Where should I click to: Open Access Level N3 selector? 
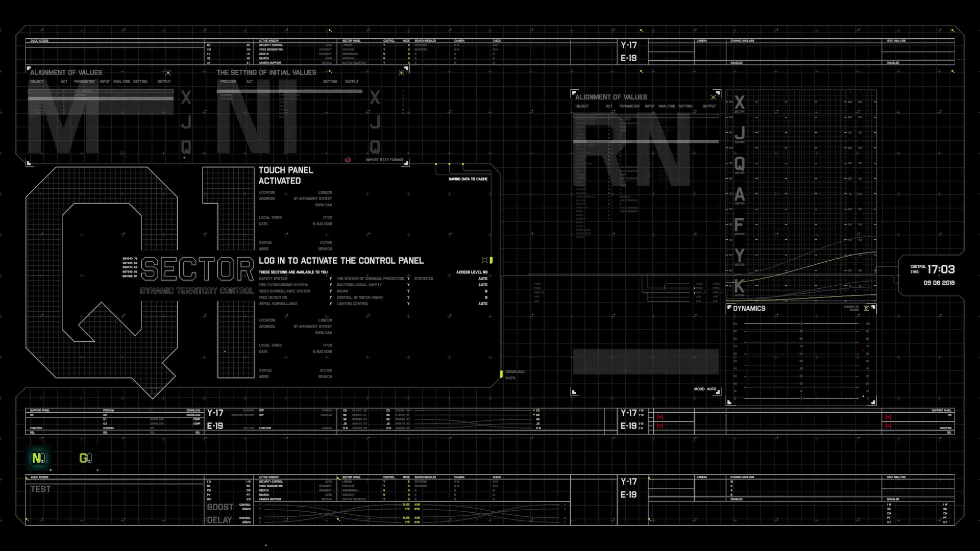pyautogui.click(x=472, y=272)
